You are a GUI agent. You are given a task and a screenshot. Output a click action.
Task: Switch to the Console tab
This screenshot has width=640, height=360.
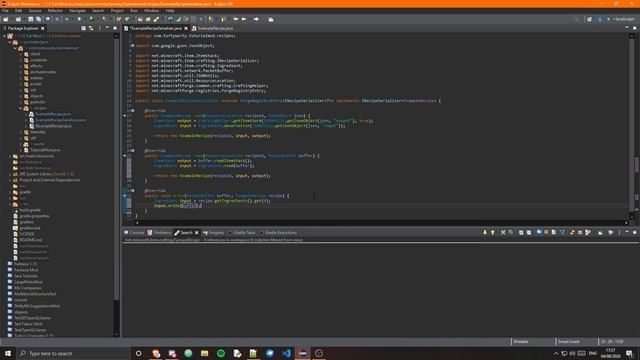(134, 233)
